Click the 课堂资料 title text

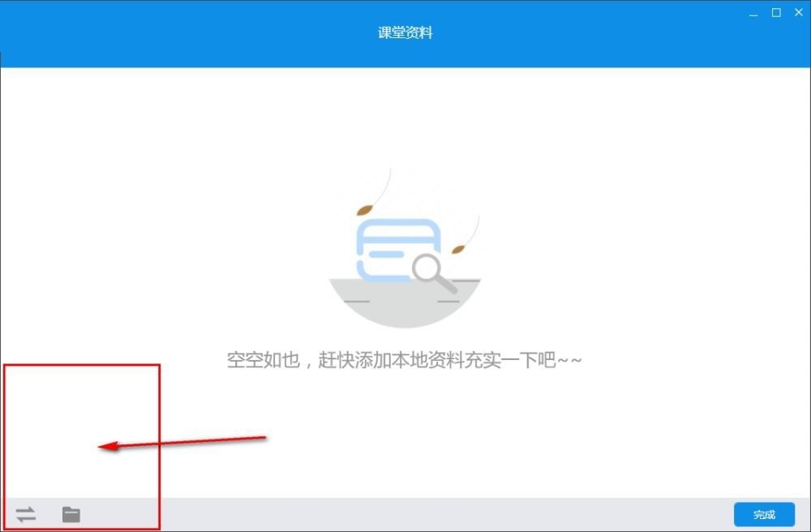coord(405,33)
